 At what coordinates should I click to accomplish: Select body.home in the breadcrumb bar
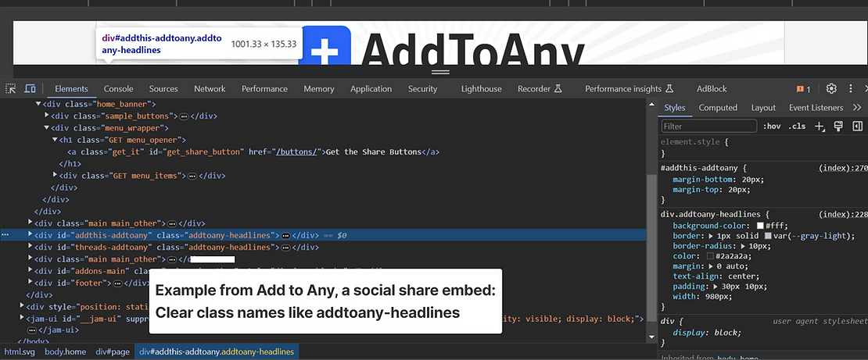point(66,351)
